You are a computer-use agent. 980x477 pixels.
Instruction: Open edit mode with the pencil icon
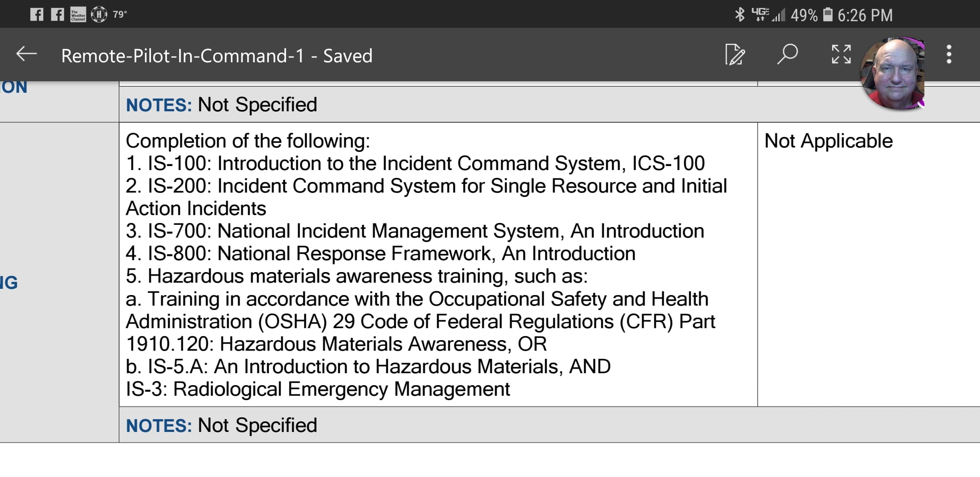coord(735,55)
